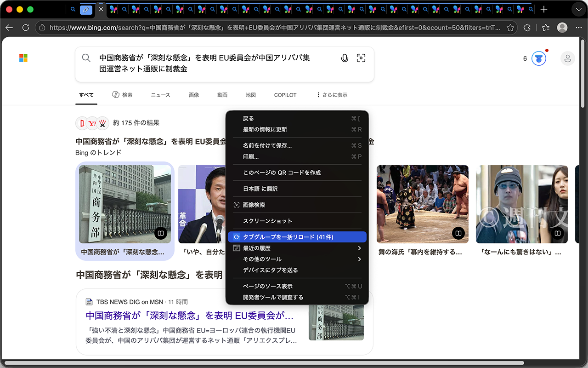Choose 日本語 に翻訳 in the context menu

click(x=297, y=189)
